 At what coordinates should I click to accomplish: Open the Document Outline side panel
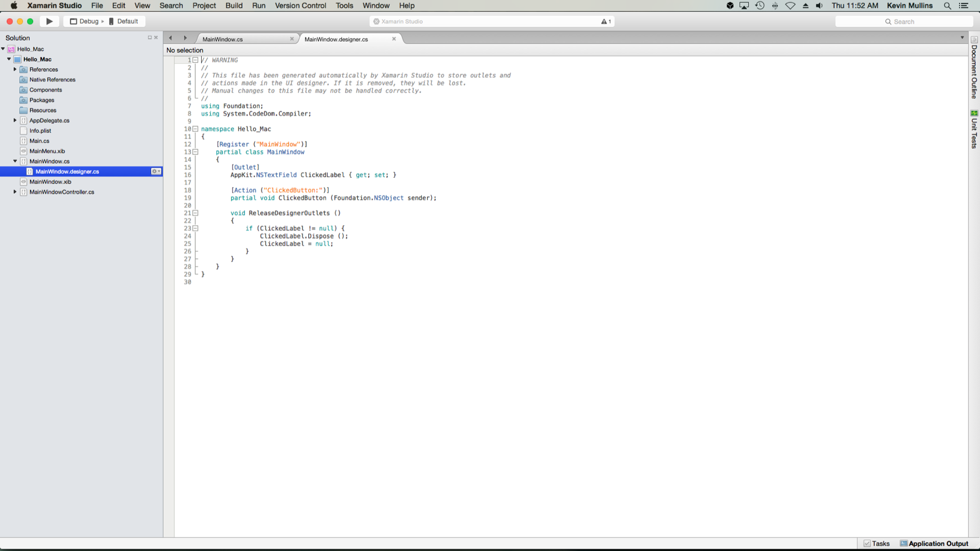point(974,68)
